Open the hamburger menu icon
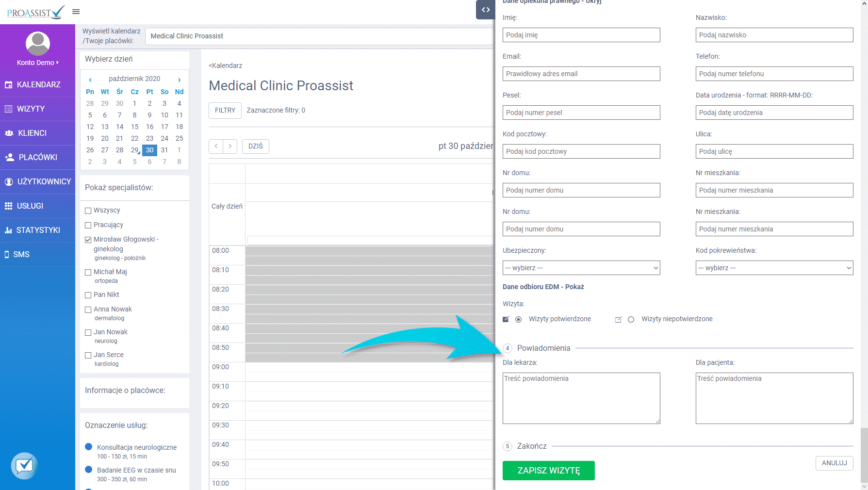Image resolution: width=868 pixels, height=490 pixels. tap(76, 12)
